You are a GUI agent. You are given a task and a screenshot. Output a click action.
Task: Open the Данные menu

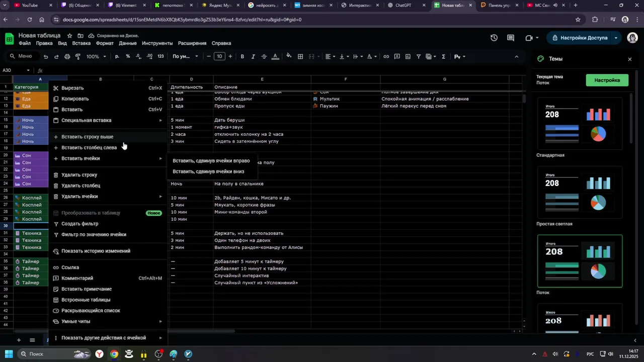128,43
